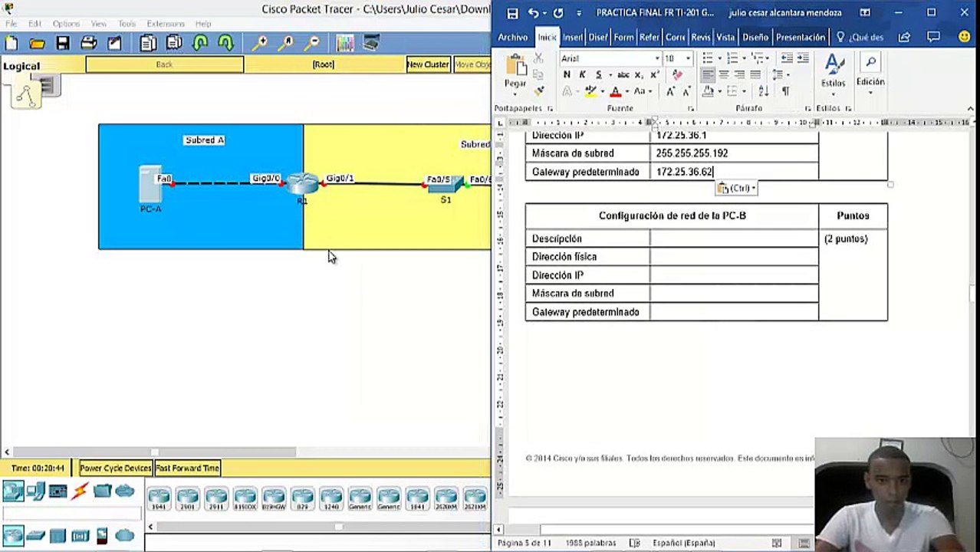Choose Wireless Devices subcategory icon

[80, 535]
